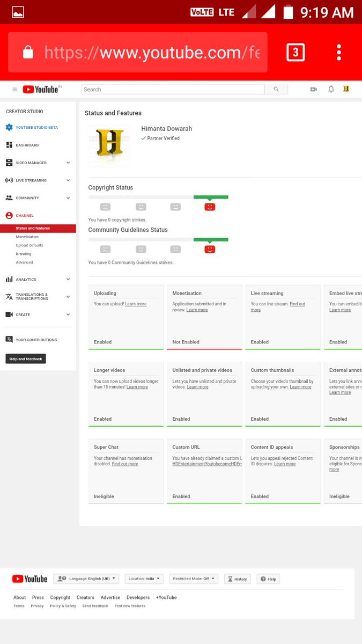Click the Community people icon
This screenshot has width=362, height=644.
(x=9, y=198)
